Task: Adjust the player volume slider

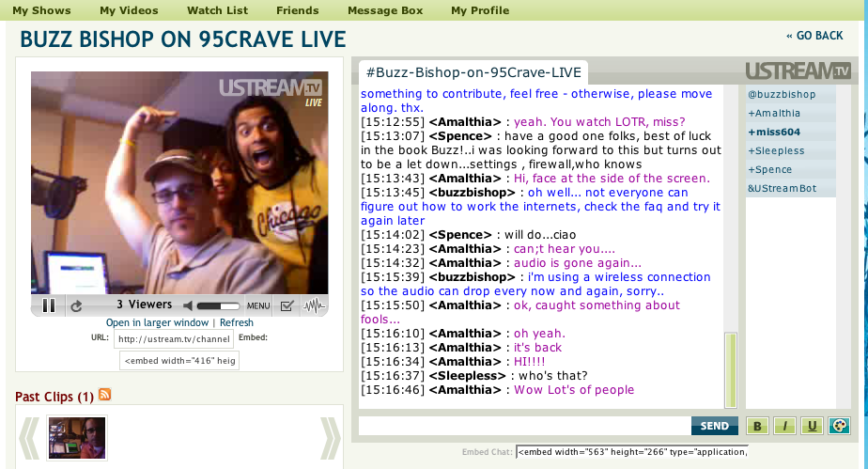Action: click(x=218, y=306)
